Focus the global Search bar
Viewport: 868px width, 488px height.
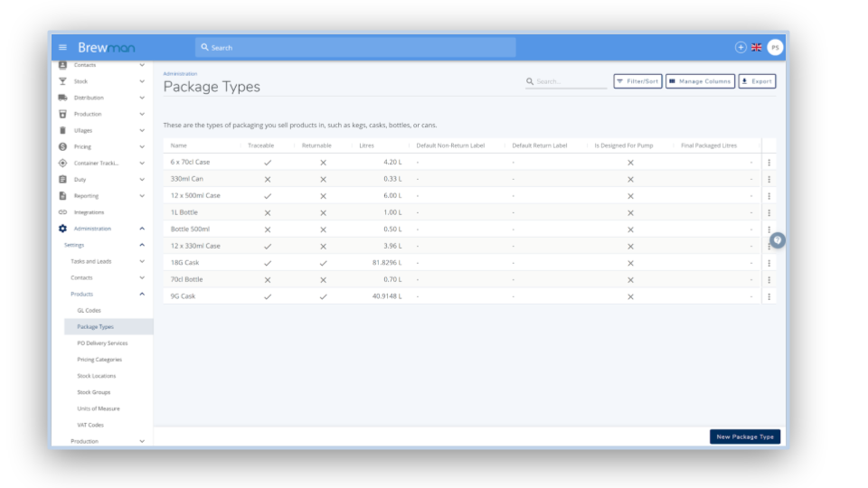[x=355, y=48]
